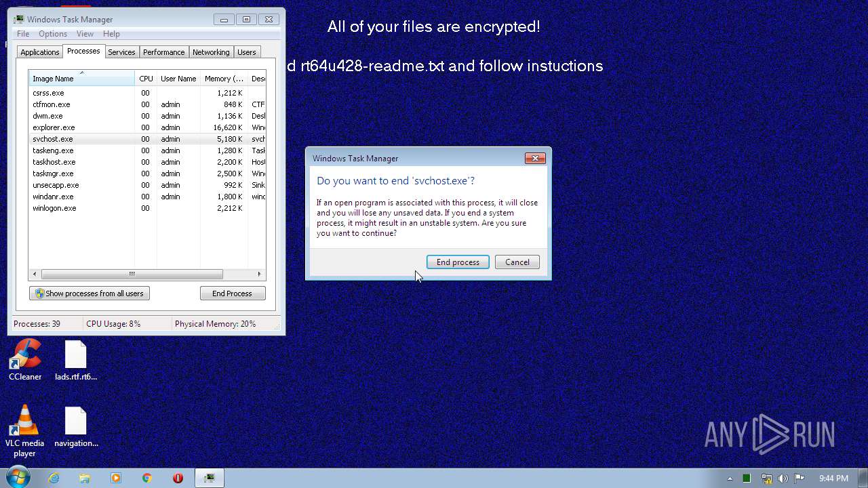Click the green CPU meter tray icon
The image size is (868, 488).
(747, 479)
